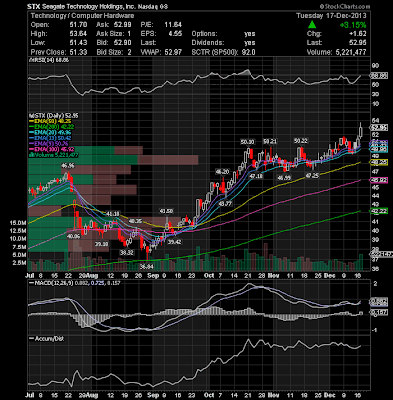The width and height of the screenshot is (393, 400).
Task: Click the green EMA(200) legend color dash
Action: click(x=32, y=127)
